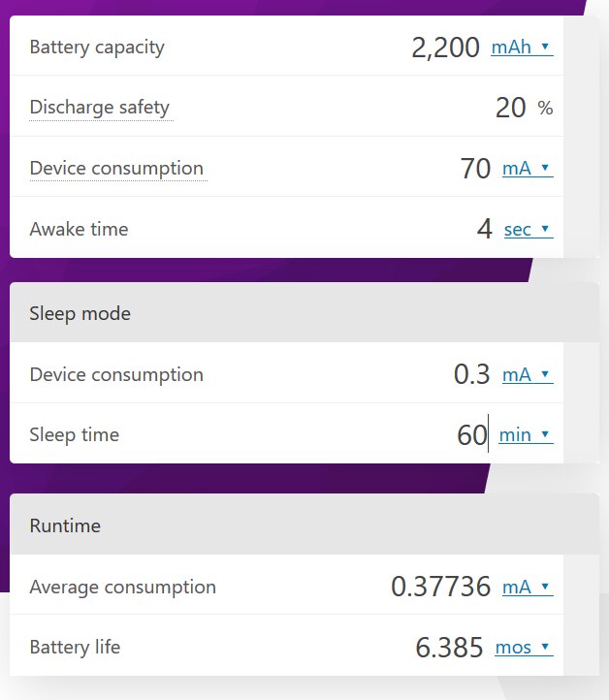Click the discharge safety value 20
The width and height of the screenshot is (609, 700).
coord(510,108)
